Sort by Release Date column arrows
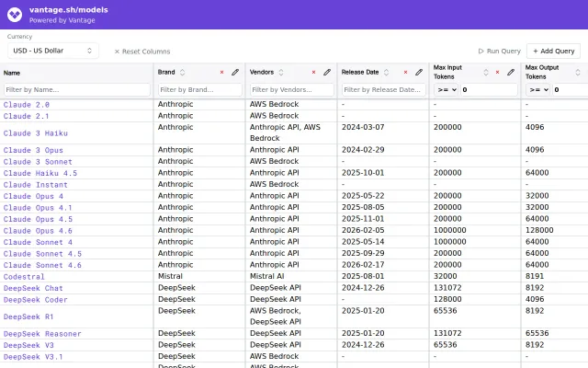Screen dimensions: 588x368 (x=386, y=72)
